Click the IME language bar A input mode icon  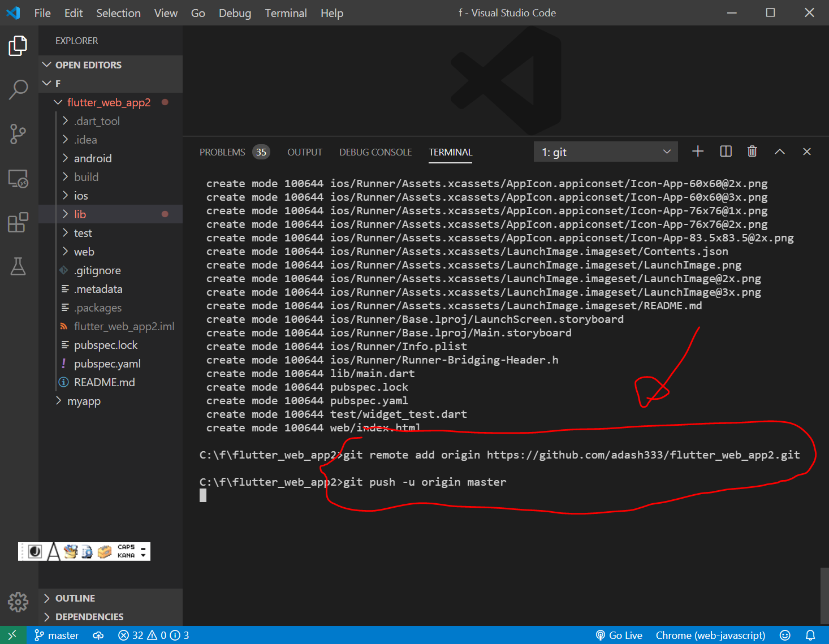point(53,551)
